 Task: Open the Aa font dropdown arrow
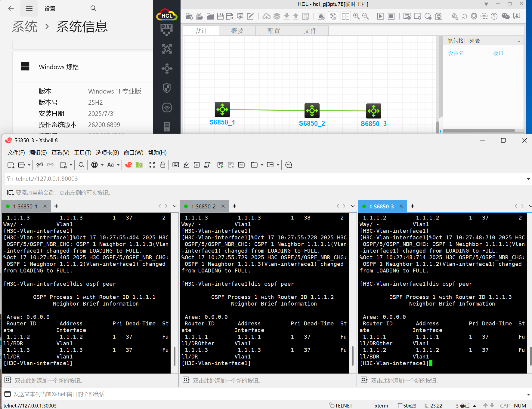pyautogui.click(x=118, y=165)
